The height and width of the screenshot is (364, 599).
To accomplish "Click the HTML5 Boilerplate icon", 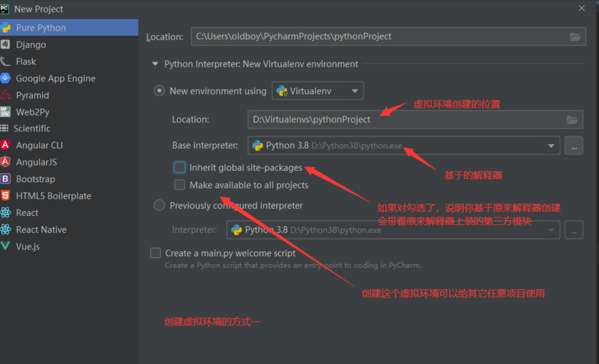I will 5,195.
